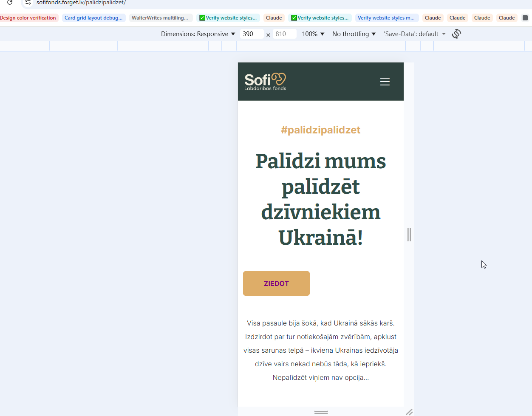The width and height of the screenshot is (532, 416).
Task: Click the ZIEDOT donate button
Action: pyautogui.click(x=276, y=283)
